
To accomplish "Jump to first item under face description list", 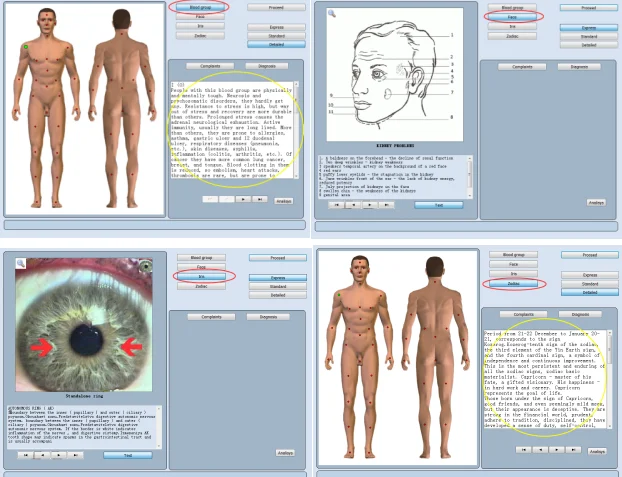I will tap(338, 204).
